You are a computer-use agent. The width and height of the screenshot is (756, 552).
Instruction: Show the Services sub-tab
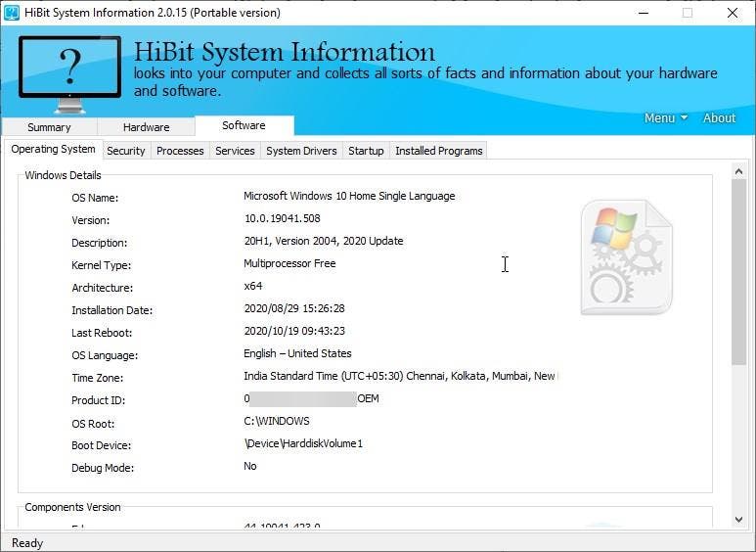(x=235, y=151)
